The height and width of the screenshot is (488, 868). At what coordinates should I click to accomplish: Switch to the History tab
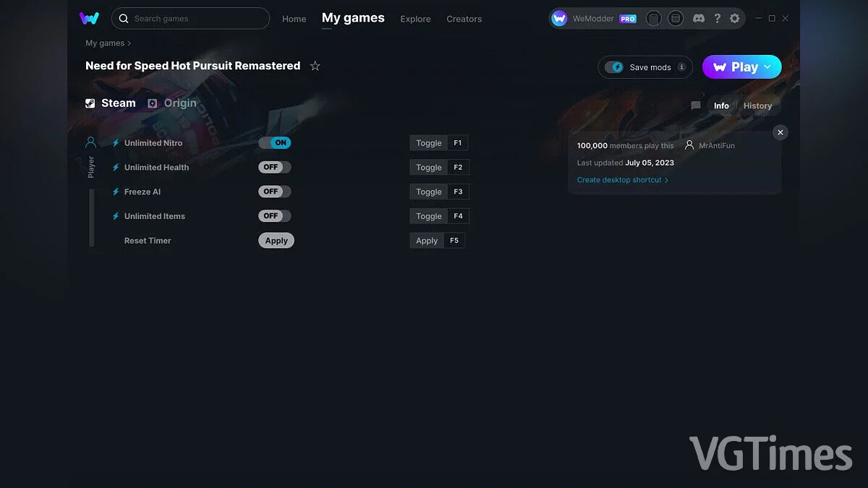pyautogui.click(x=757, y=106)
